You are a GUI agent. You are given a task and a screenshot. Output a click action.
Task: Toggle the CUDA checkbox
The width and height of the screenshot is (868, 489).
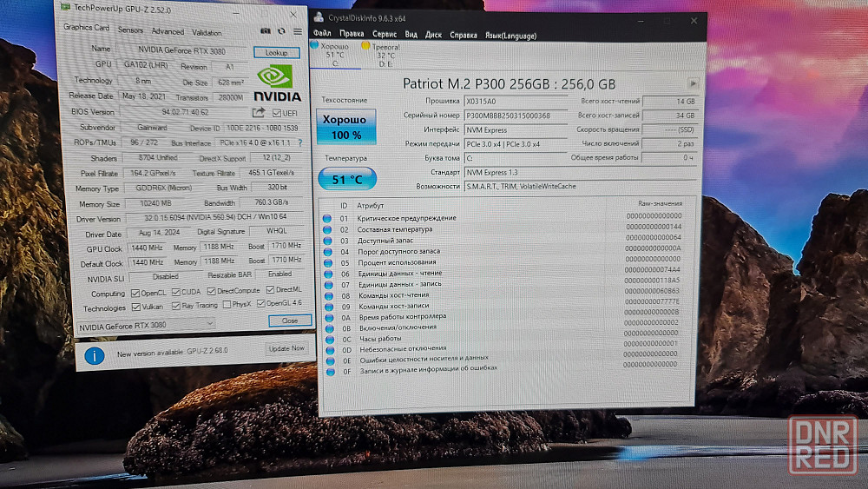(x=176, y=292)
